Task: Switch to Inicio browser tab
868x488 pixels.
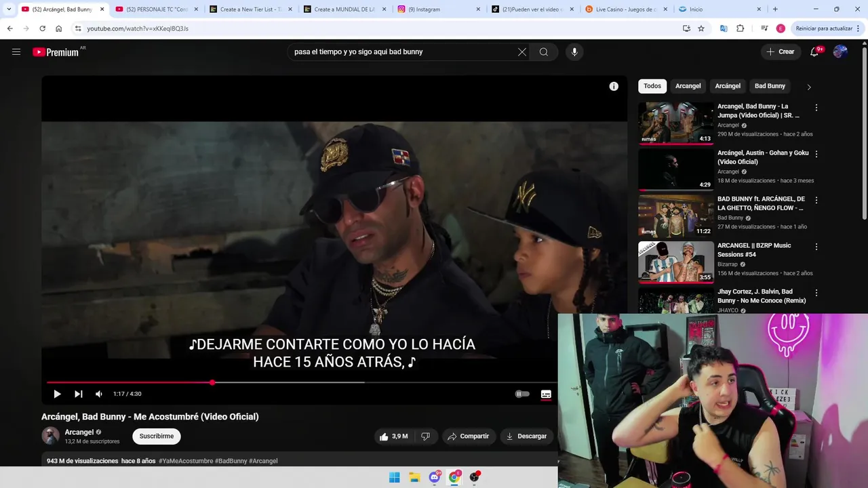Action: click(x=719, y=9)
